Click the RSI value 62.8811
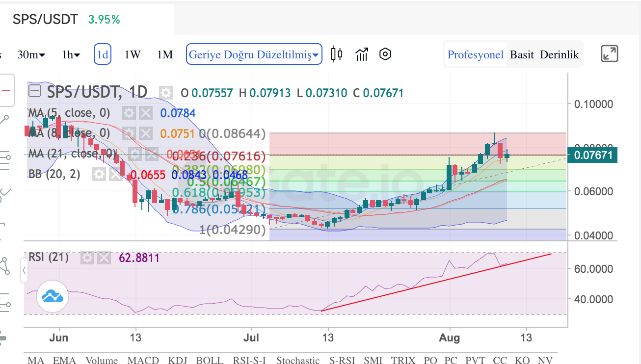This screenshot has height=364, width=641. pos(139,258)
